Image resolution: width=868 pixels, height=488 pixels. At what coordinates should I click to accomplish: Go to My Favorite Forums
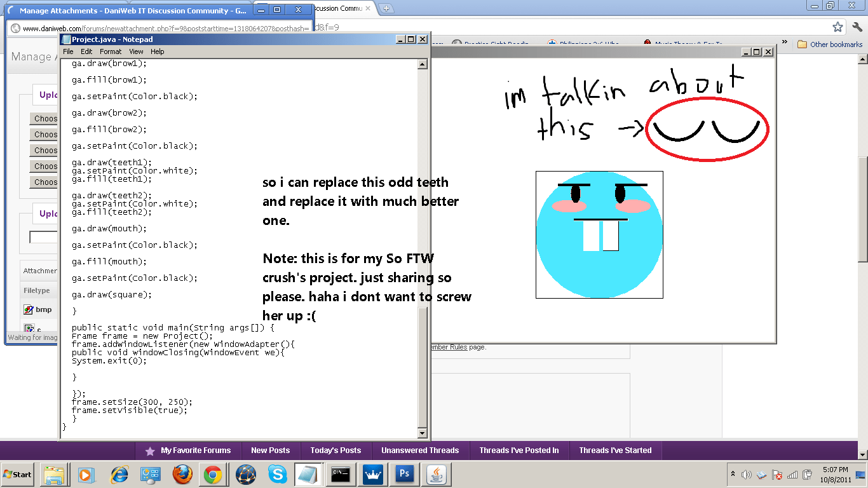pyautogui.click(x=188, y=451)
